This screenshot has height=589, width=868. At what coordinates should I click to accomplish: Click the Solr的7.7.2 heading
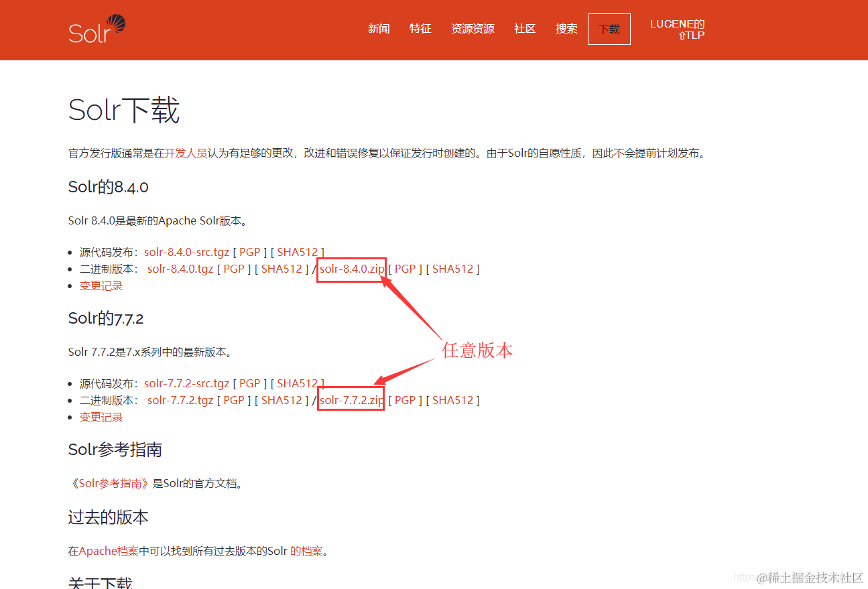point(106,318)
